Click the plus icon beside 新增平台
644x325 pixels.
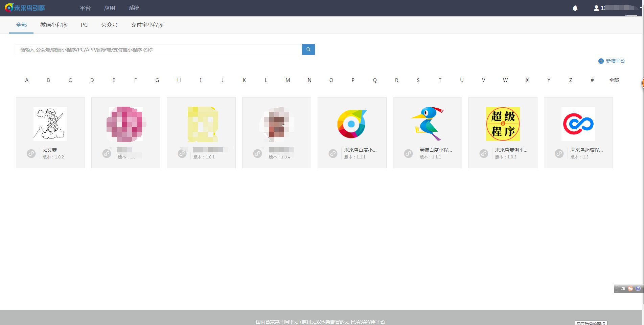[601, 61]
